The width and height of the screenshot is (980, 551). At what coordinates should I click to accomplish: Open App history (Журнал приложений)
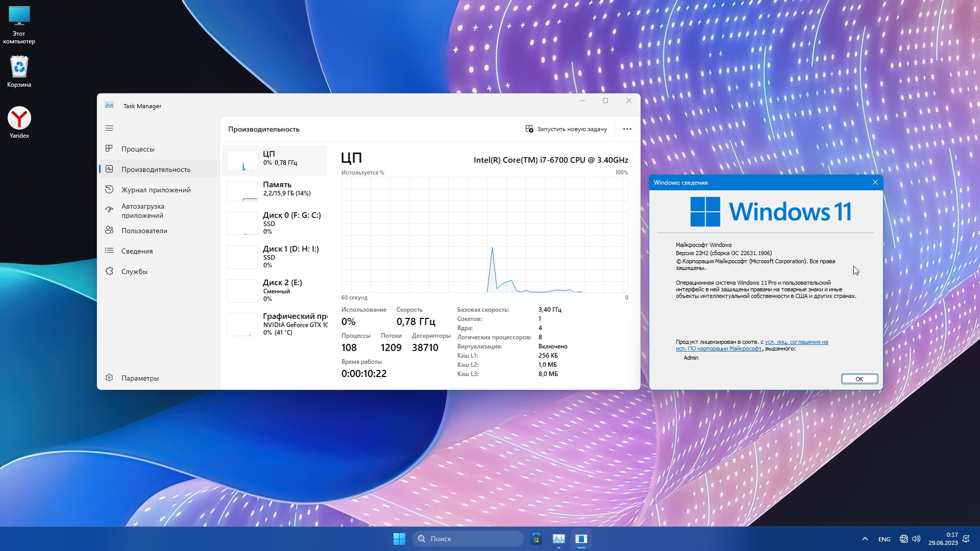coord(156,190)
